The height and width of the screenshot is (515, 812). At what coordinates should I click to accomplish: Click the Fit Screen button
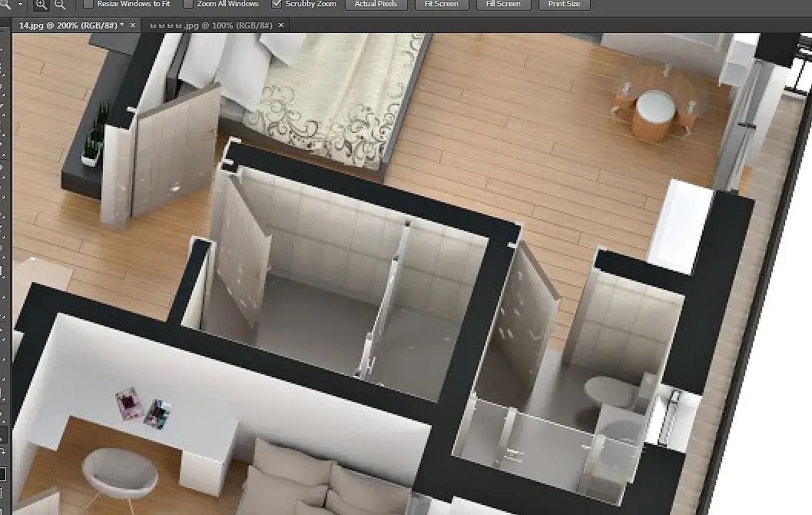click(441, 4)
